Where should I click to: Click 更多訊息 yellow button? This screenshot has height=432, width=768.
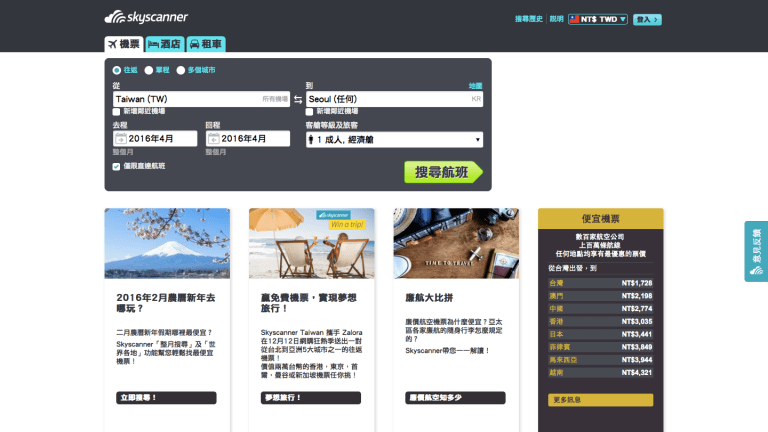pos(600,400)
